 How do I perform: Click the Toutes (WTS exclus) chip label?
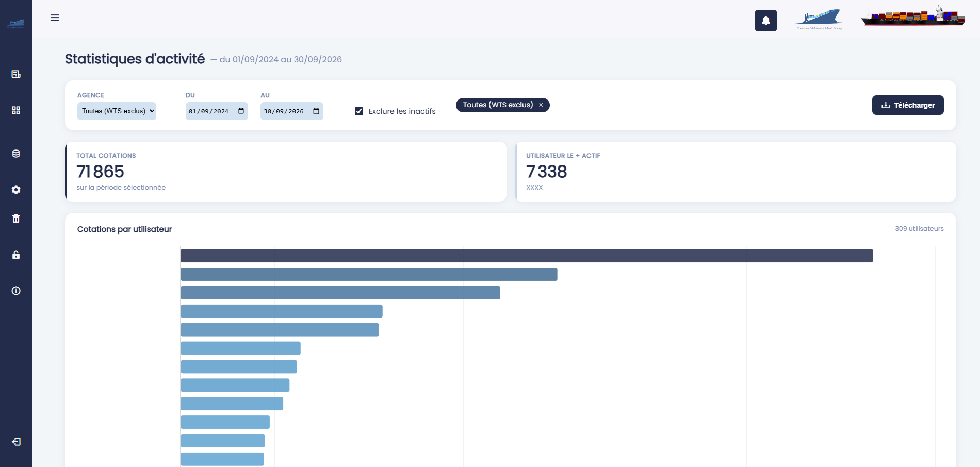pyautogui.click(x=498, y=105)
